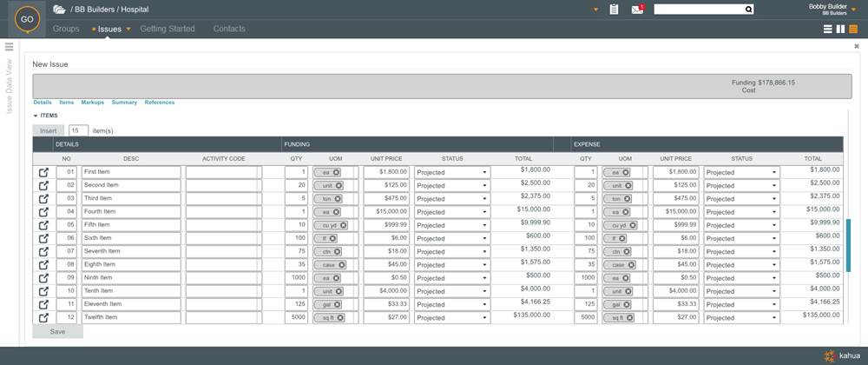Select the orange stacked view layout
Image resolution: width=868 pixels, height=365 pixels.
point(853,30)
